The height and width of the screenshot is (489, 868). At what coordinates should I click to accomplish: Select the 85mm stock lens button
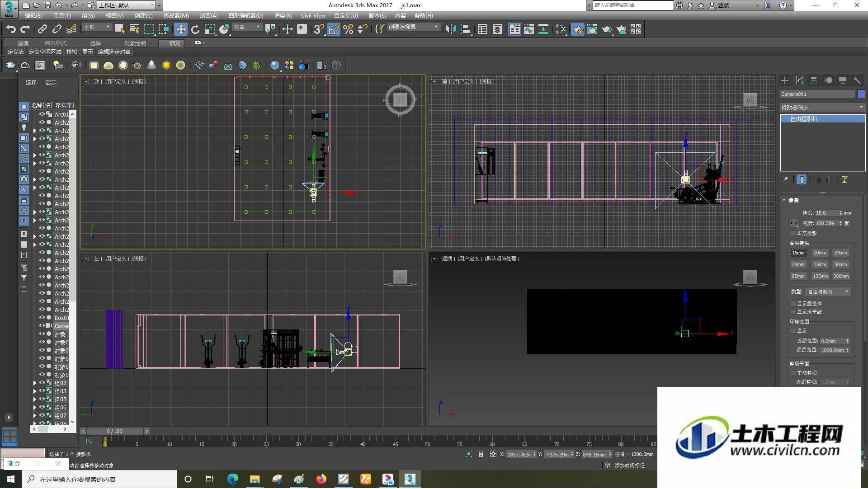point(798,277)
